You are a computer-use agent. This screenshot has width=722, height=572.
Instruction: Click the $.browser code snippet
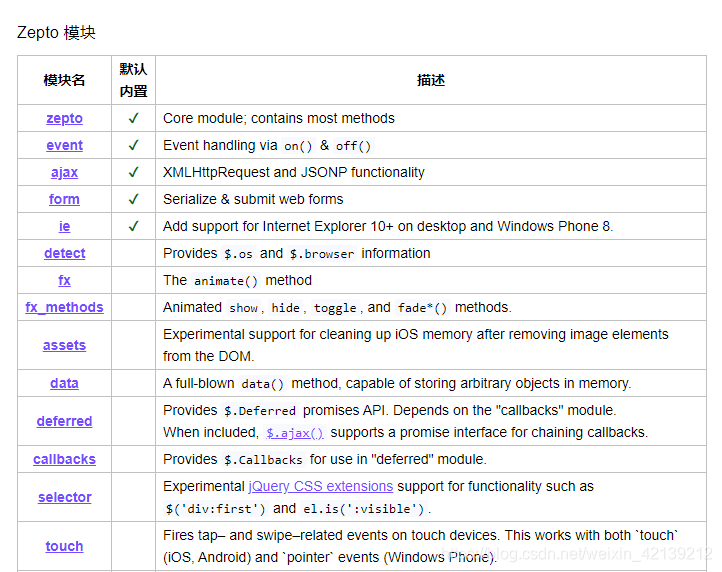[x=322, y=254]
